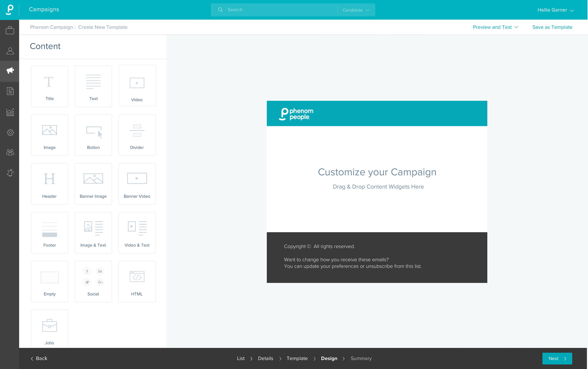Open the briefcase jobs icon in sidebar
588x369 pixels.
pos(10,30)
